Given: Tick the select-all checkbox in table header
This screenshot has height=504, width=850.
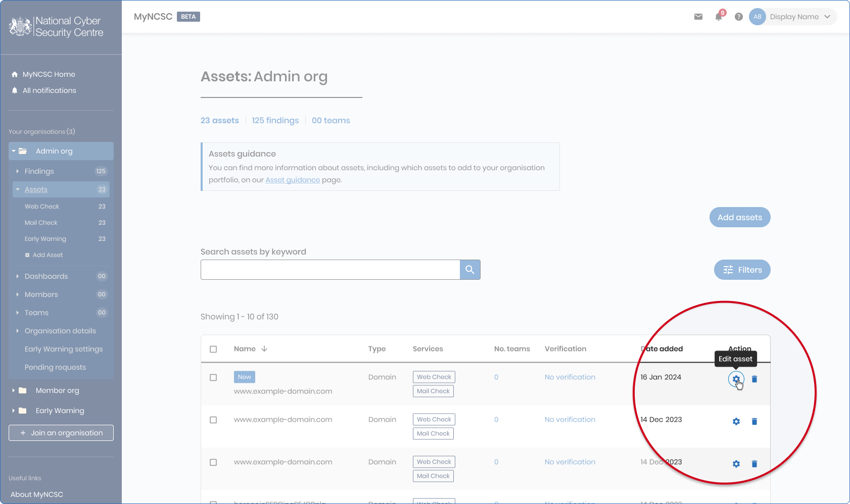Looking at the screenshot, I should point(213,349).
